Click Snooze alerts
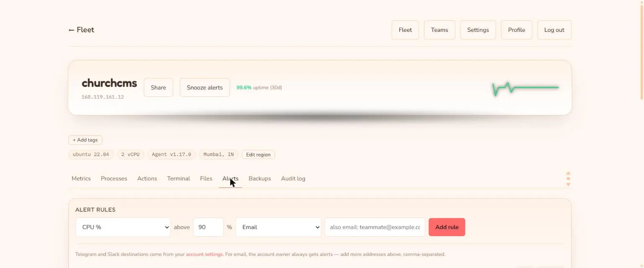This screenshot has width=644, height=268. pos(205,87)
